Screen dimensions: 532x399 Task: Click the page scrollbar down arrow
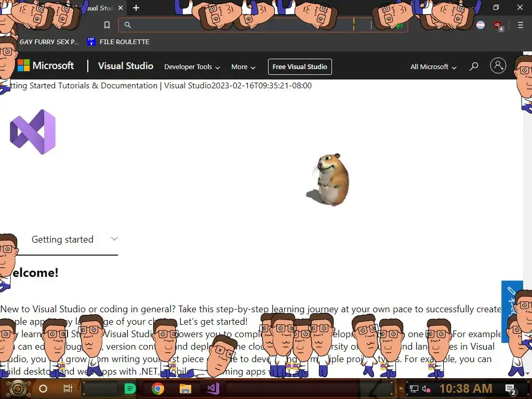point(527,374)
